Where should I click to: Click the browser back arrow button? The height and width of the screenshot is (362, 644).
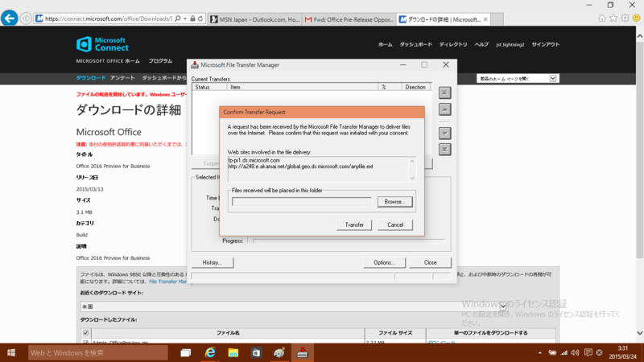[x=10, y=19]
